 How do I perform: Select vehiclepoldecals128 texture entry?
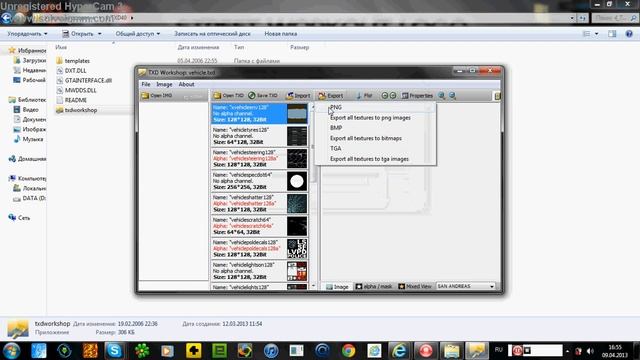[260, 248]
